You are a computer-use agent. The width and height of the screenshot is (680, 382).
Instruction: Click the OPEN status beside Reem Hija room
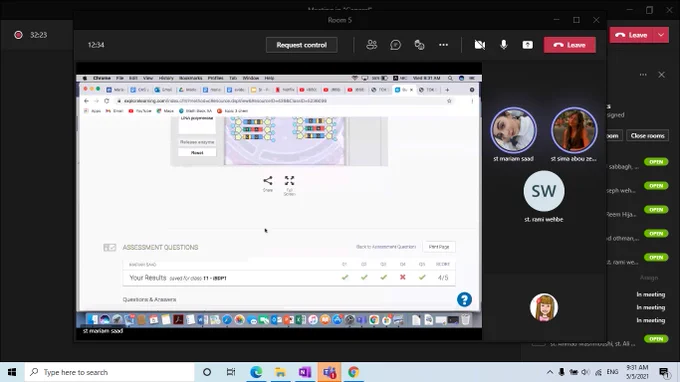click(x=656, y=209)
